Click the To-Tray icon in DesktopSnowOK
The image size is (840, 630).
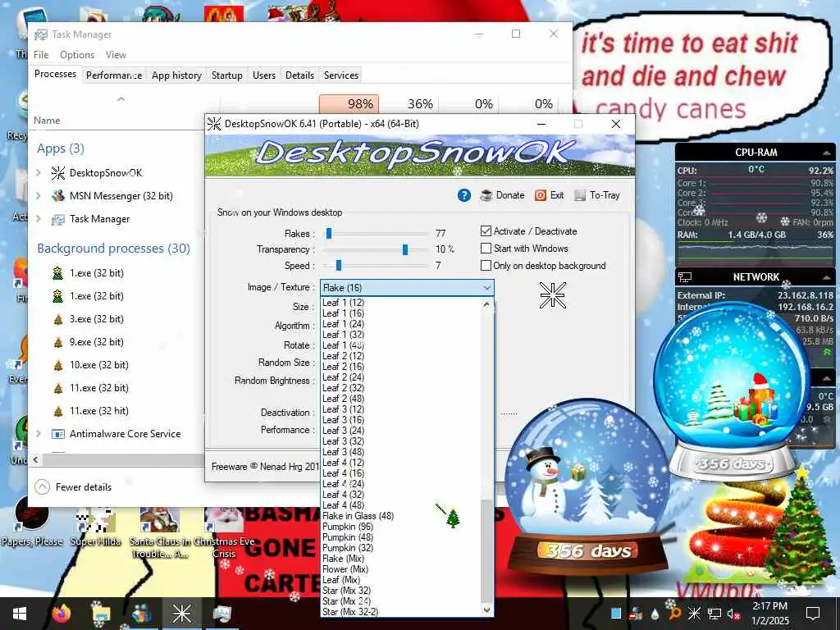click(x=580, y=195)
